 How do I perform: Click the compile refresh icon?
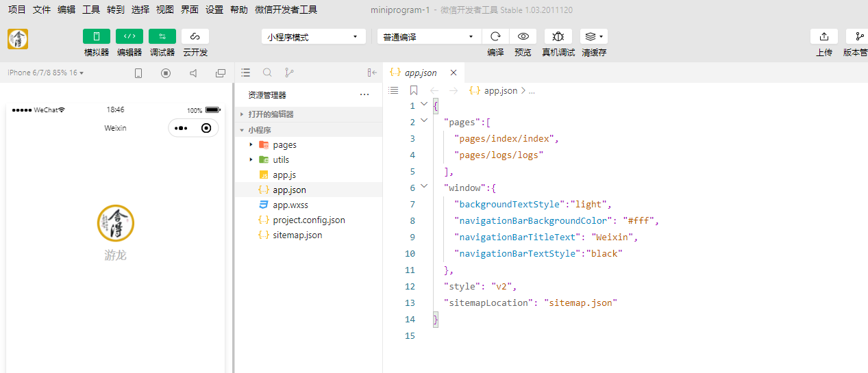click(495, 36)
